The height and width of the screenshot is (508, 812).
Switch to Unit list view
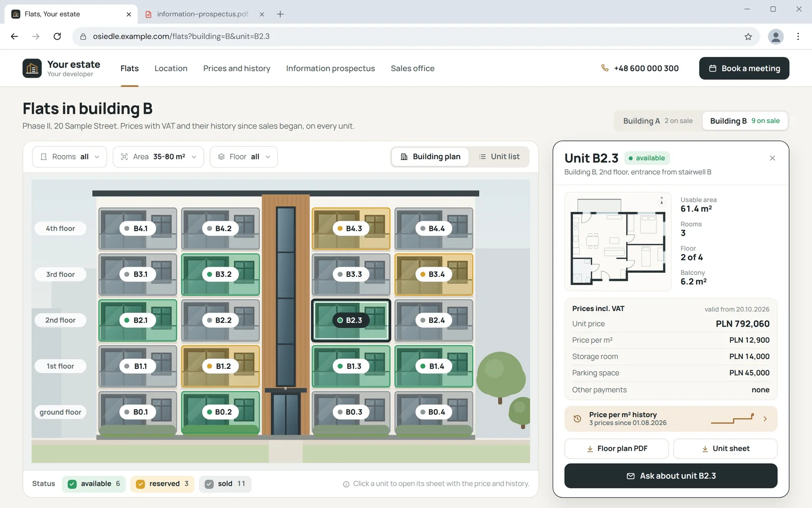pos(499,156)
